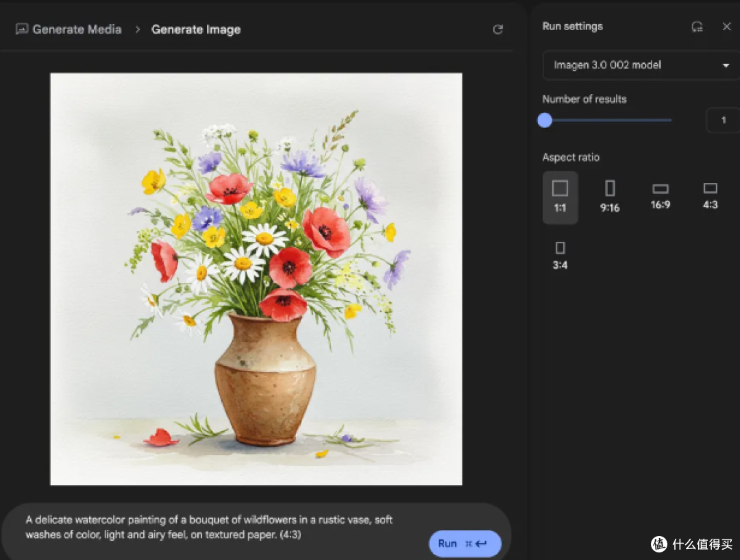Click the Generate Media chat icon
The height and width of the screenshot is (560, 740).
click(x=22, y=29)
